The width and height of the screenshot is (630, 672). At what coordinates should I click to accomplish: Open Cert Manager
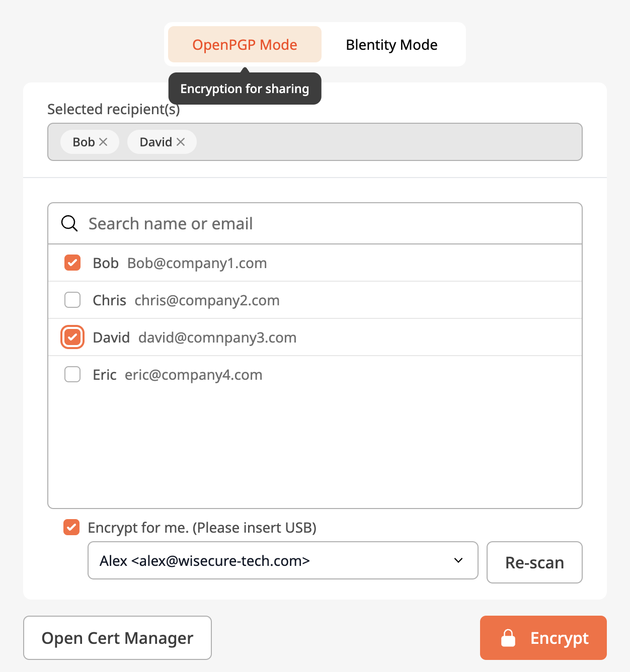point(117,638)
